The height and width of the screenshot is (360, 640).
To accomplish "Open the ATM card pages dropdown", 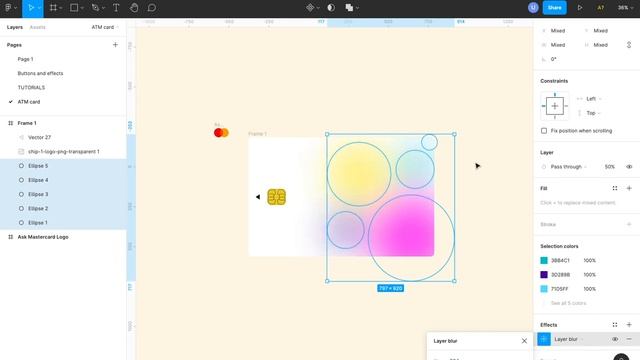I will (x=105, y=27).
